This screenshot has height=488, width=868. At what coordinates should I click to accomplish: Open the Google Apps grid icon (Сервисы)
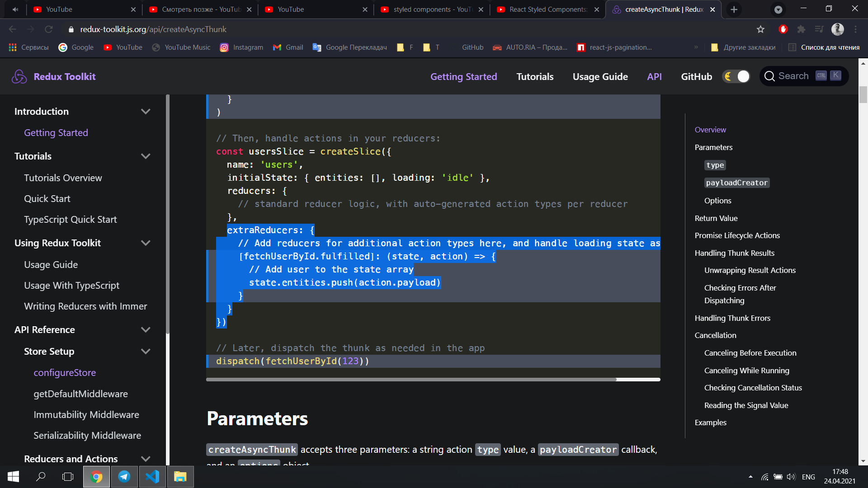click(x=13, y=47)
